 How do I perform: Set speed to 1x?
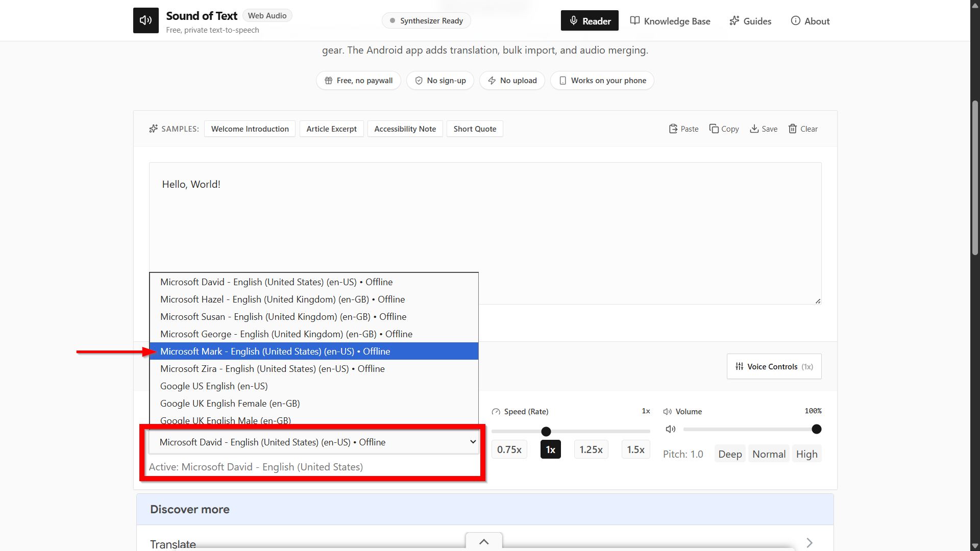pos(550,450)
